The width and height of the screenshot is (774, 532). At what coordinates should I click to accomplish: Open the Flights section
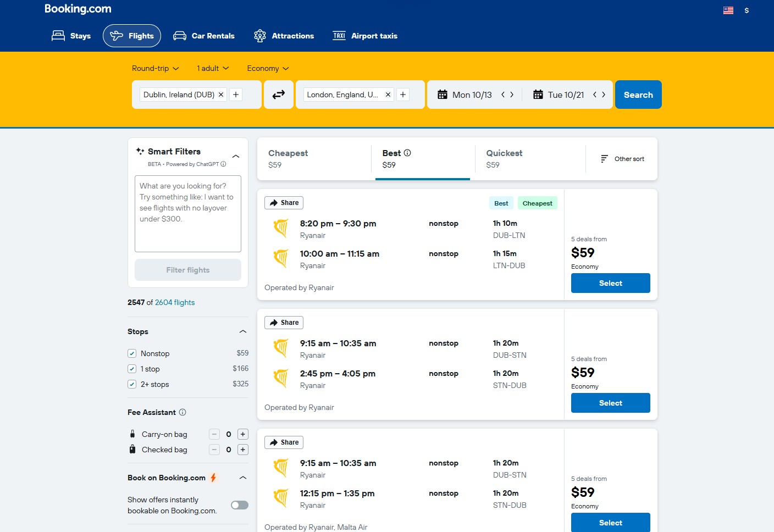(x=132, y=36)
